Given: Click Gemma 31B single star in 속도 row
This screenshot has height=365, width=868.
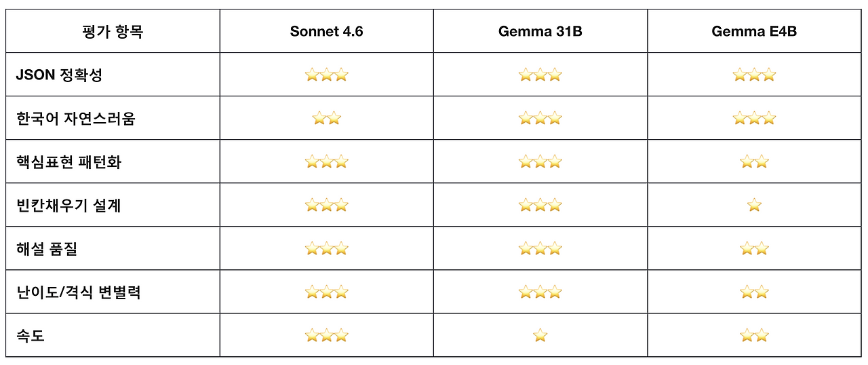Looking at the screenshot, I should [x=540, y=335].
